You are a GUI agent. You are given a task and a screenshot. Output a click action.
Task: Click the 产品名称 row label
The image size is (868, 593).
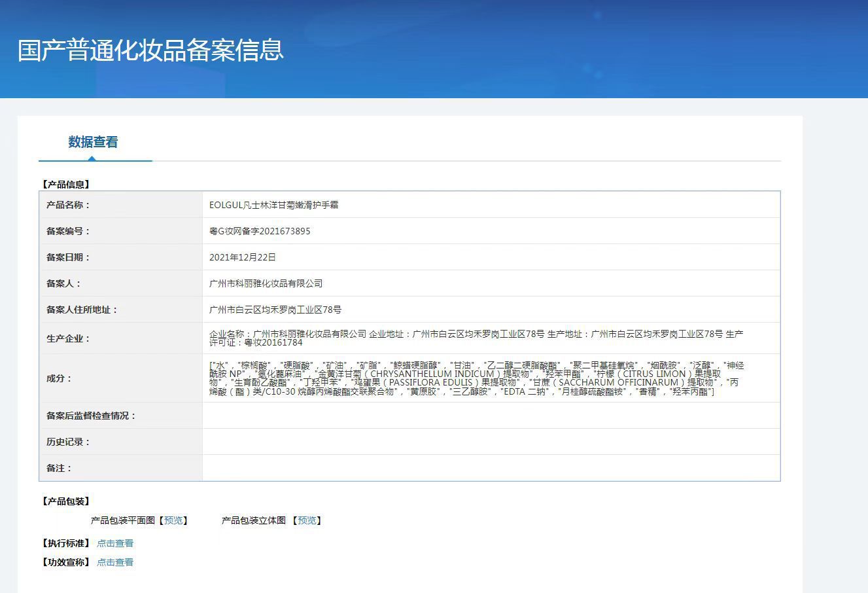click(68, 205)
